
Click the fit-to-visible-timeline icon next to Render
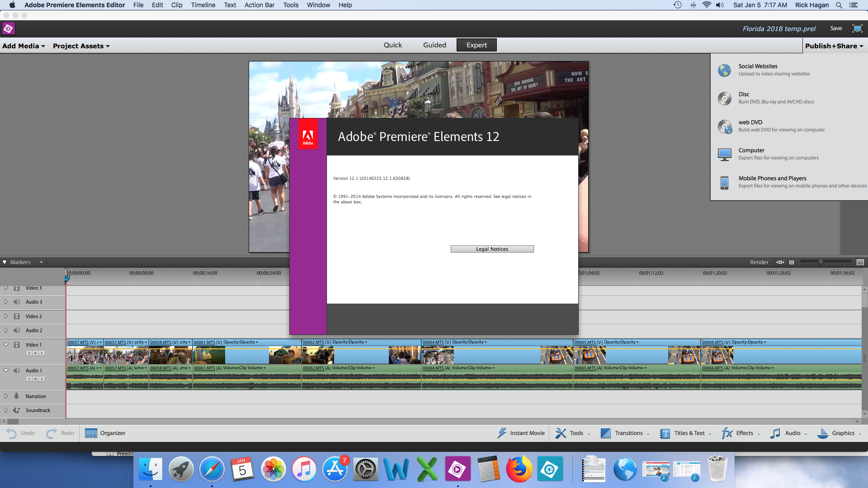[780, 263]
